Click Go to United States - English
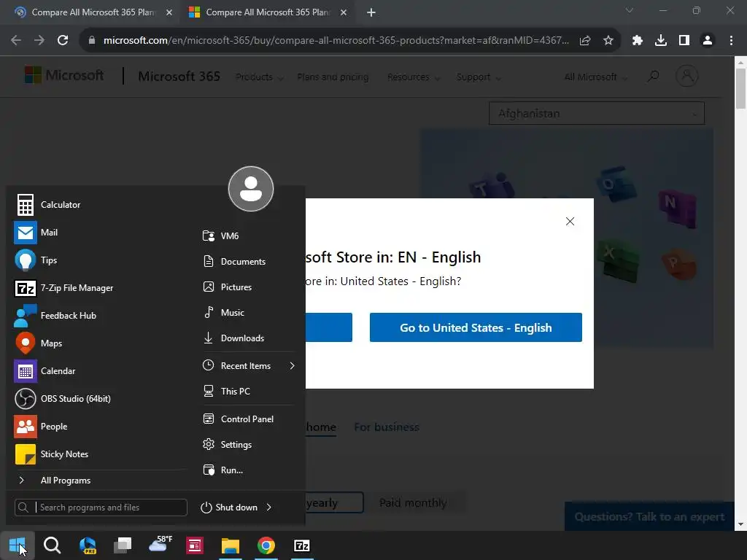The width and height of the screenshot is (747, 560). tap(476, 327)
